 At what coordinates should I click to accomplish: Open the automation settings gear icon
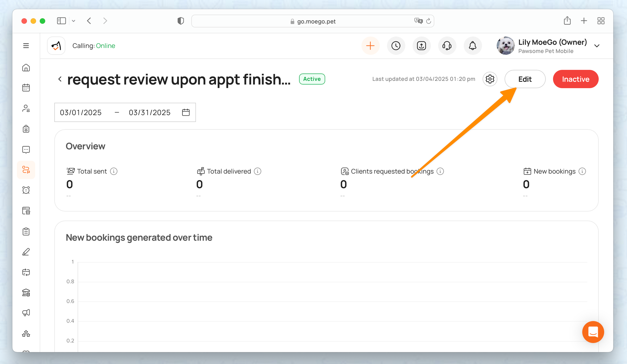pyautogui.click(x=490, y=79)
